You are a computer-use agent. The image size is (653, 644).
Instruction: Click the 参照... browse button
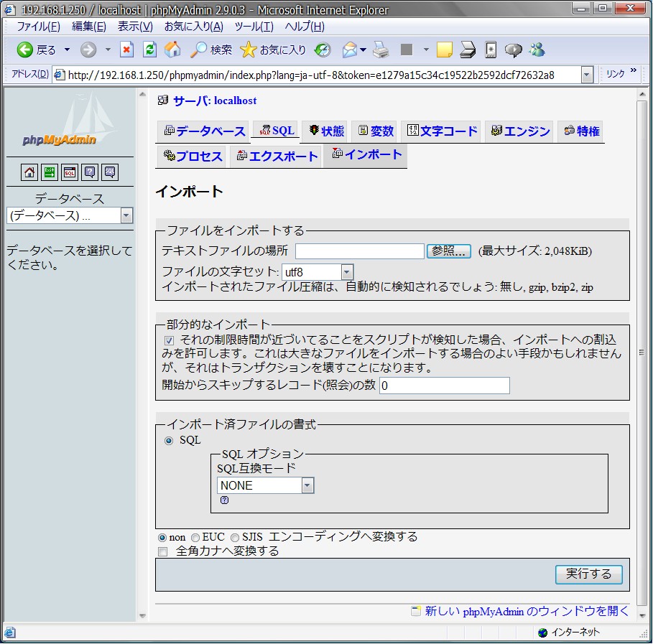(448, 251)
